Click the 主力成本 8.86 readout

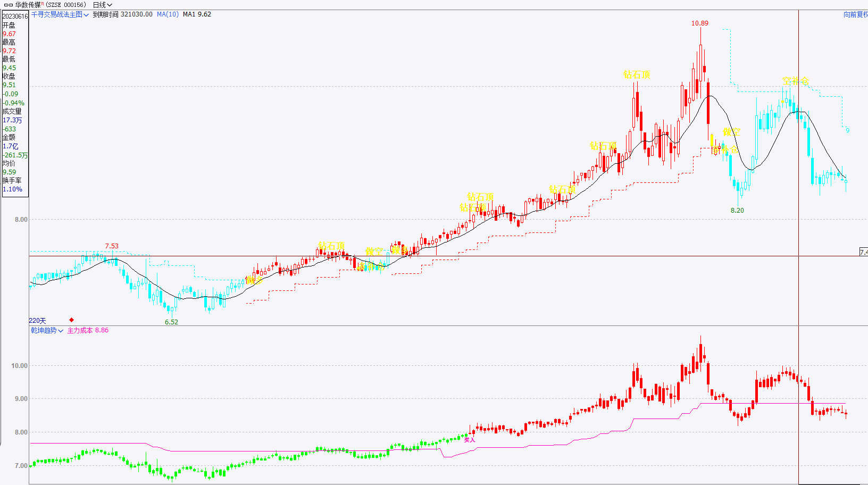(88, 330)
